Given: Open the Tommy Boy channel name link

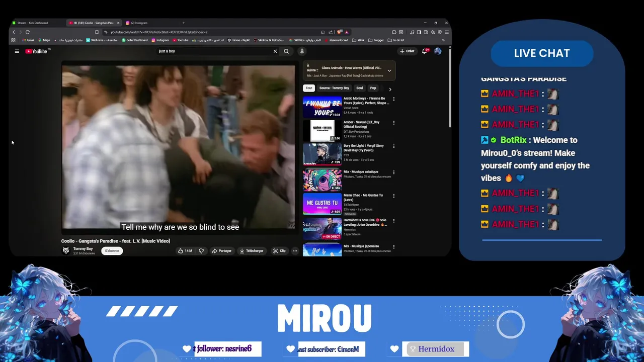Looking at the screenshot, I should click(x=83, y=249).
